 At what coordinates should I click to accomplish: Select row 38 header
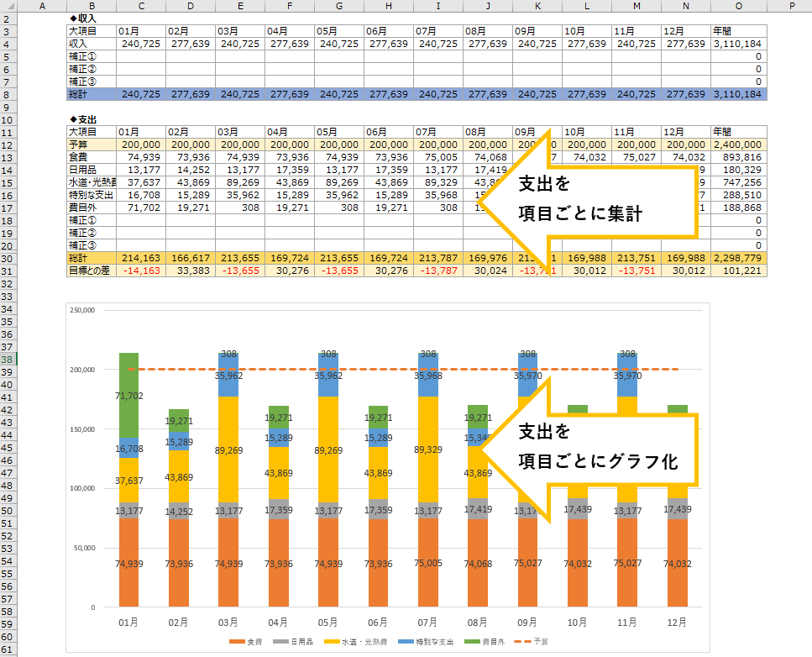[8, 360]
